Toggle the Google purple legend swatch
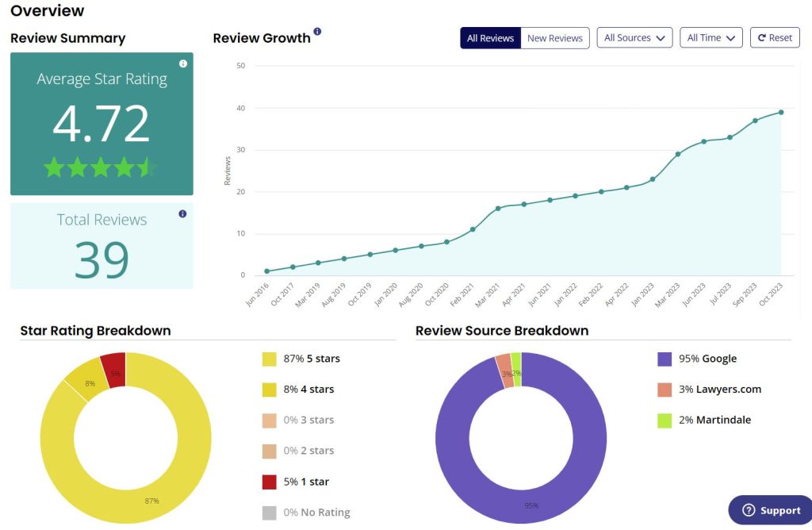The image size is (812, 530). 665,359
